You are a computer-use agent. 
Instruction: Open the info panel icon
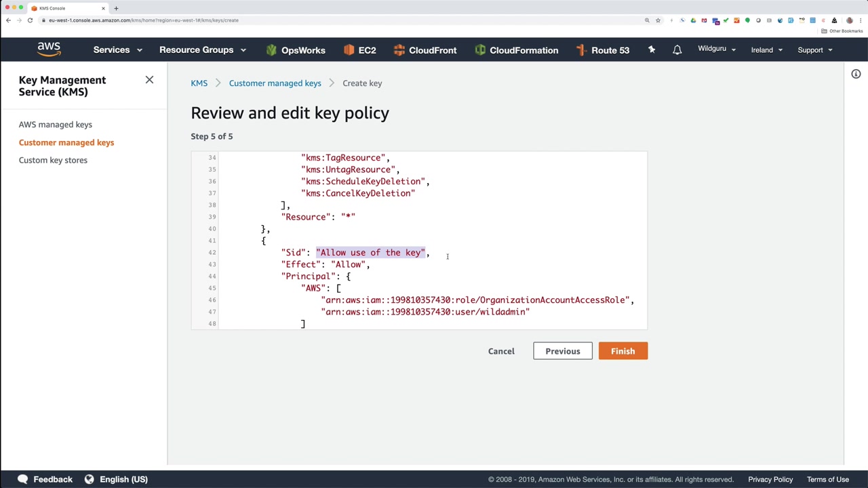856,74
